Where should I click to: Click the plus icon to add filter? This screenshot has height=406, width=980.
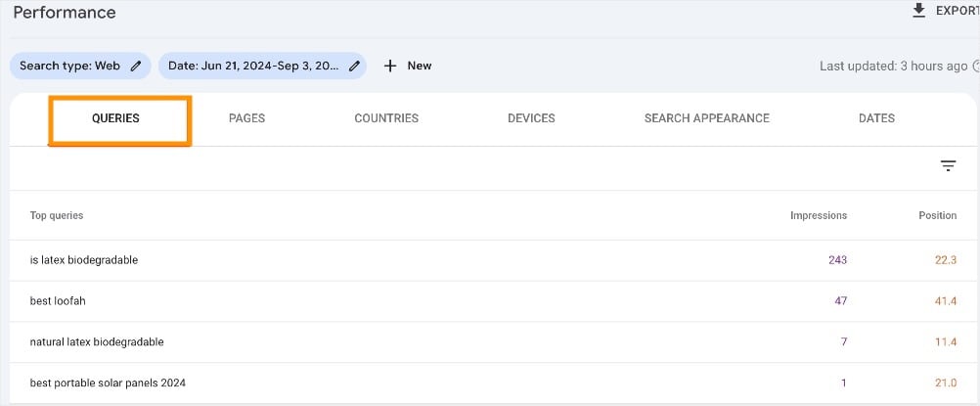tap(390, 66)
